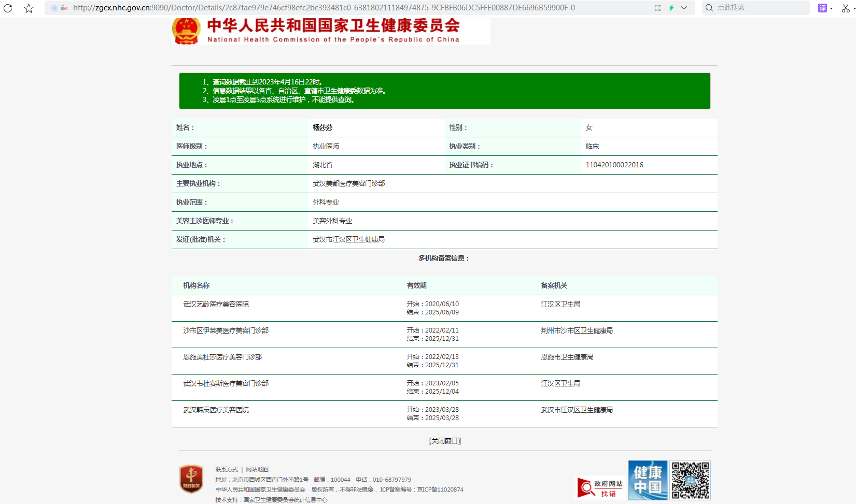Click the insecure site icon in the address bar
Image resolution: width=856 pixels, height=504 pixels.
pos(64,8)
